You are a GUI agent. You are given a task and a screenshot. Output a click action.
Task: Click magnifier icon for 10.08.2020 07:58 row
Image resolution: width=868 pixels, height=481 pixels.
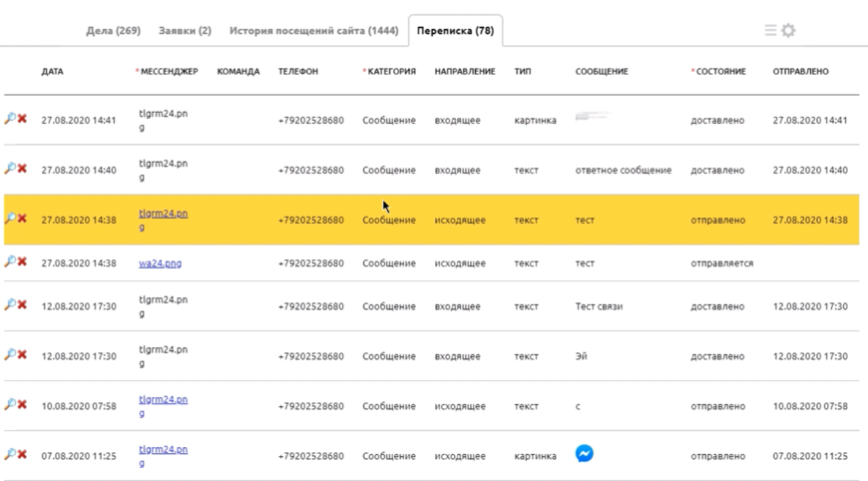coord(10,405)
